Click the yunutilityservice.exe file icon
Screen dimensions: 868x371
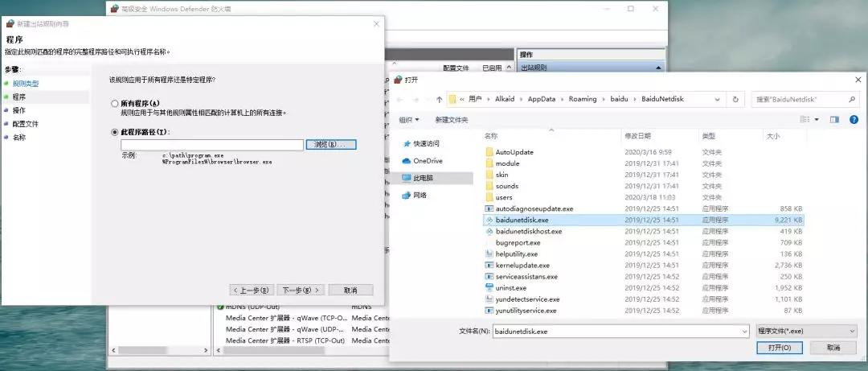[x=489, y=311]
